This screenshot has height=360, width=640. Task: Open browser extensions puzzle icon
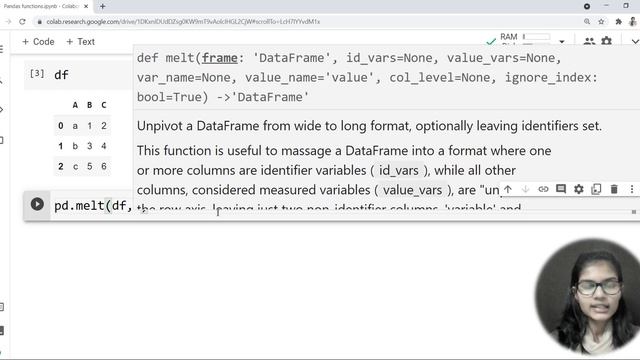coord(619,22)
